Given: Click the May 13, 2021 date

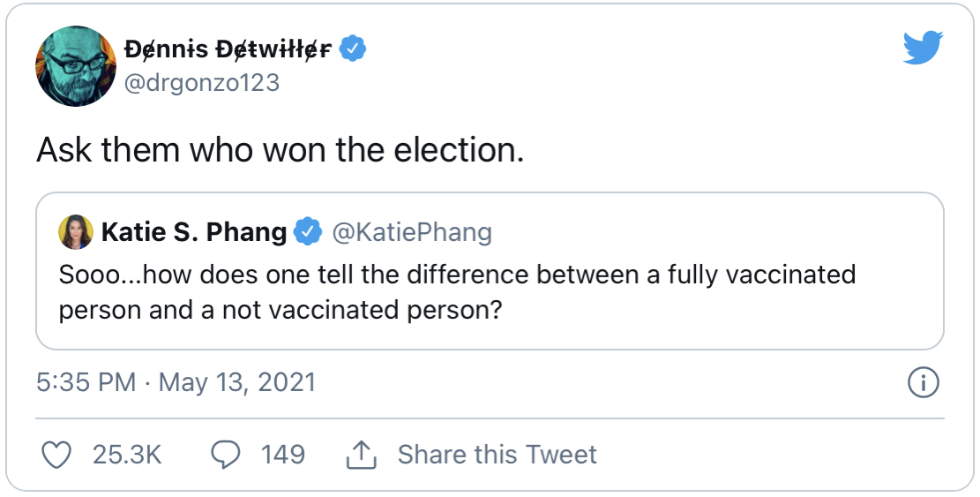Looking at the screenshot, I should pos(235,382).
